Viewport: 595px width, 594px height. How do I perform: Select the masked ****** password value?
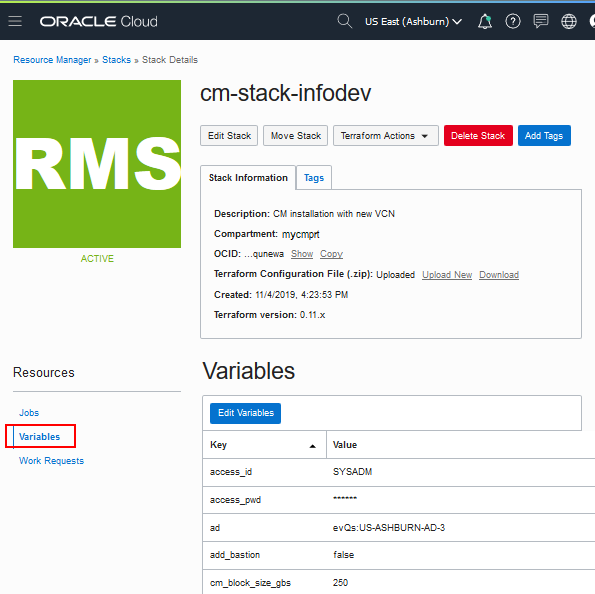point(345,498)
